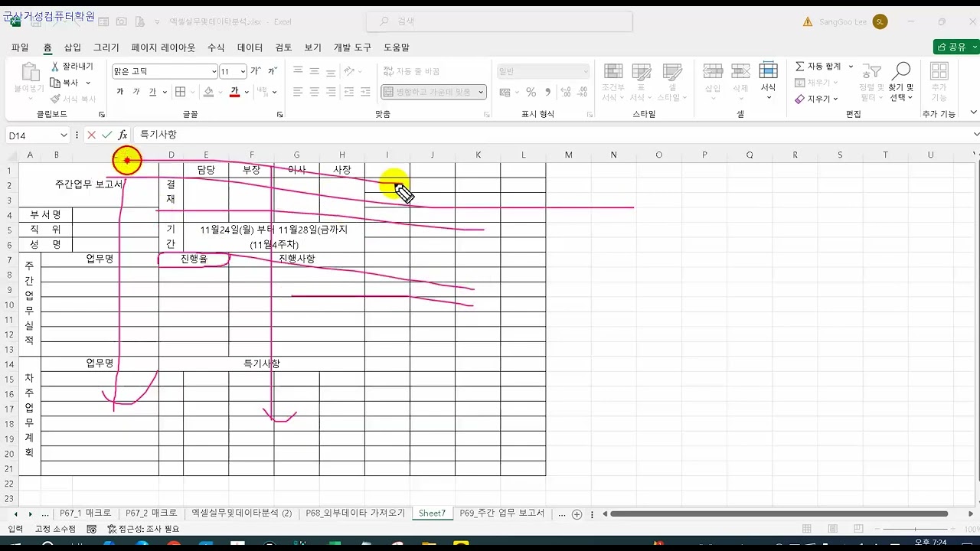The height and width of the screenshot is (551, 980).
Task: Toggle Italic 가 formatting
Action: pyautogui.click(x=136, y=92)
